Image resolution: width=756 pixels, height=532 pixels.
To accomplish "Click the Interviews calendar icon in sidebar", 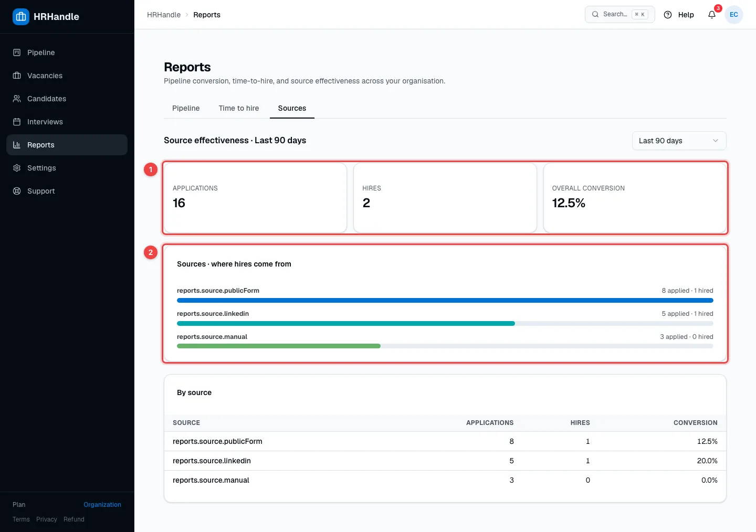I will coord(17,122).
